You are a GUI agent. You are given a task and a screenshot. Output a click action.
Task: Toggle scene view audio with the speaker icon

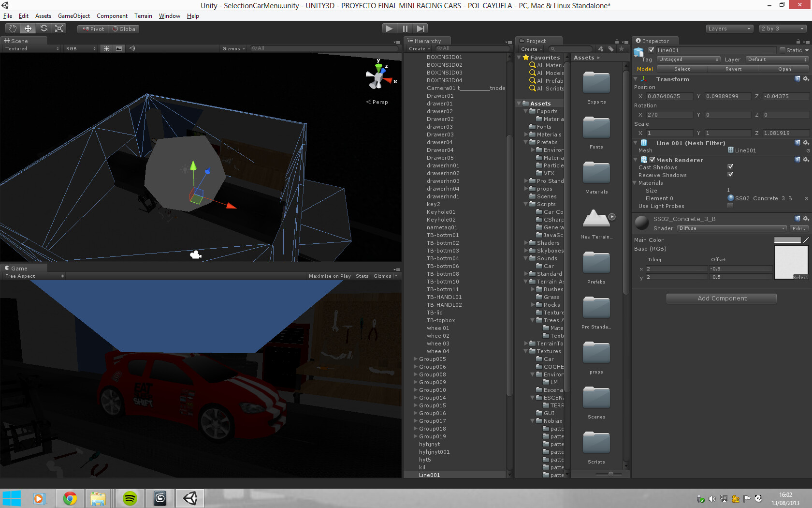pos(131,48)
